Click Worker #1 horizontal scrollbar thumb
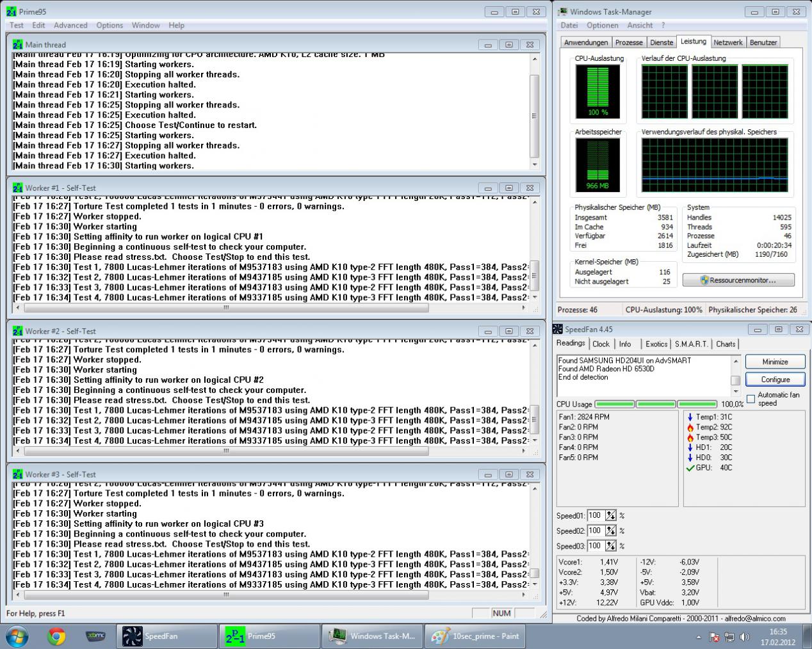The image size is (812, 649). click(225, 308)
